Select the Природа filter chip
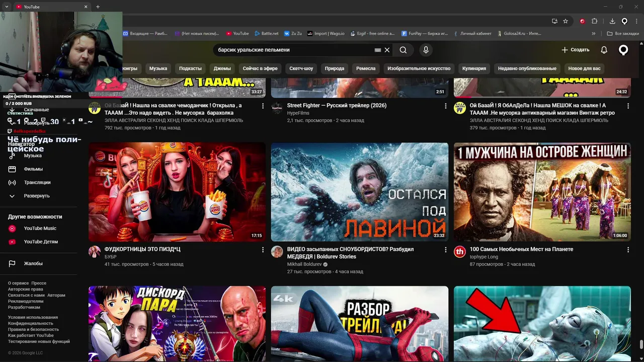This screenshot has width=644, height=362. point(335,68)
